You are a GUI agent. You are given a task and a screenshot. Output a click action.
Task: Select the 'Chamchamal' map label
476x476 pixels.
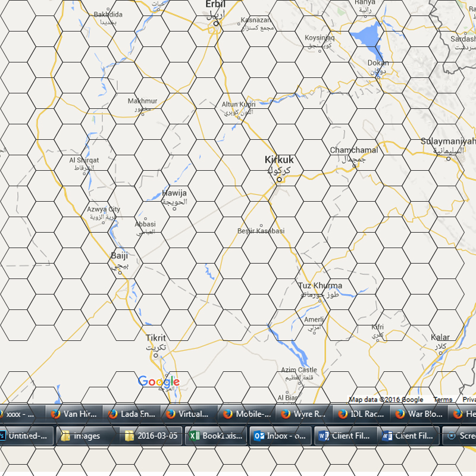tap(354, 150)
